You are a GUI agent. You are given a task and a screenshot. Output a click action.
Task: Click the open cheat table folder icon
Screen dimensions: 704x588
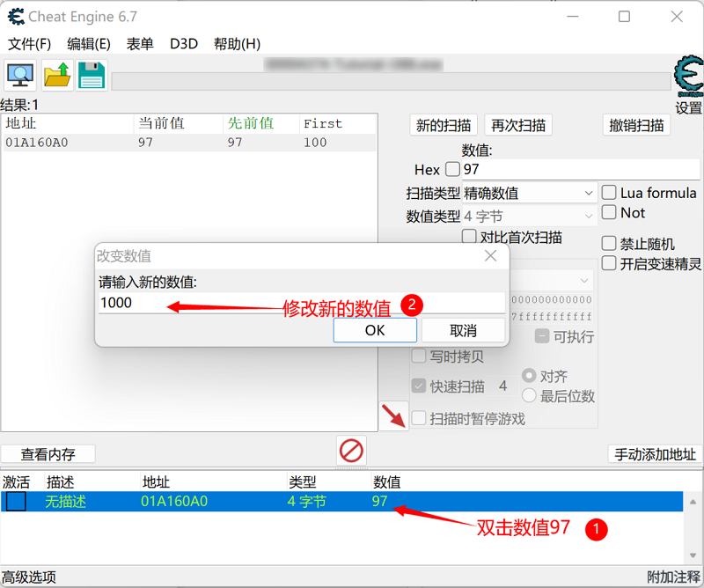pos(56,76)
